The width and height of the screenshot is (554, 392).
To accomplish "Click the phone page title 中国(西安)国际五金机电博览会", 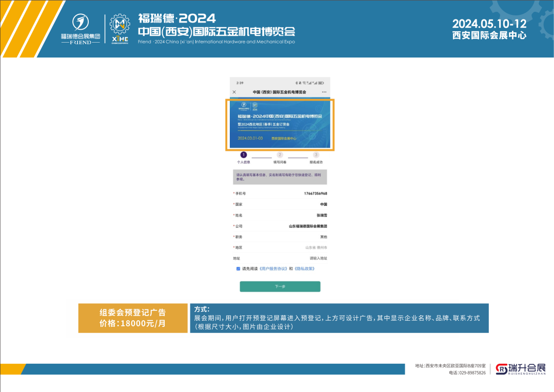I will tap(280, 92).
